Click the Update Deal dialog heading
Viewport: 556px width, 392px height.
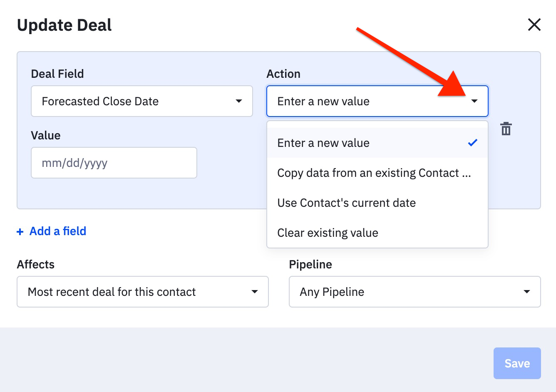65,25
